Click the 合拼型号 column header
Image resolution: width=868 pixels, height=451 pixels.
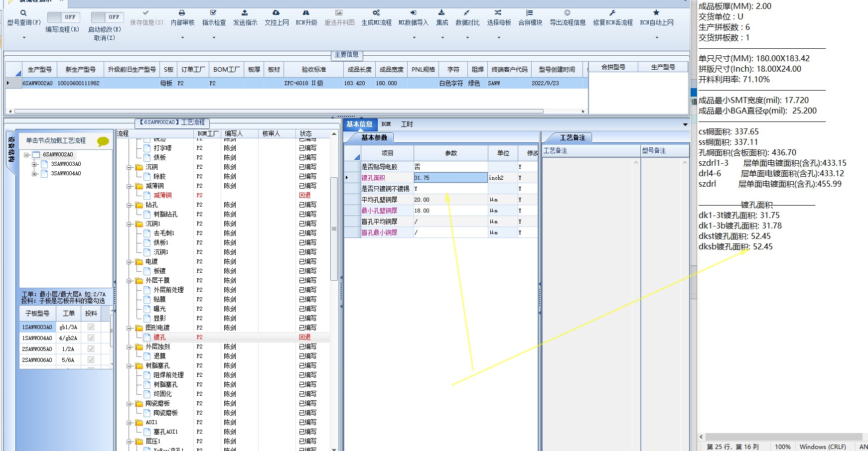click(613, 67)
